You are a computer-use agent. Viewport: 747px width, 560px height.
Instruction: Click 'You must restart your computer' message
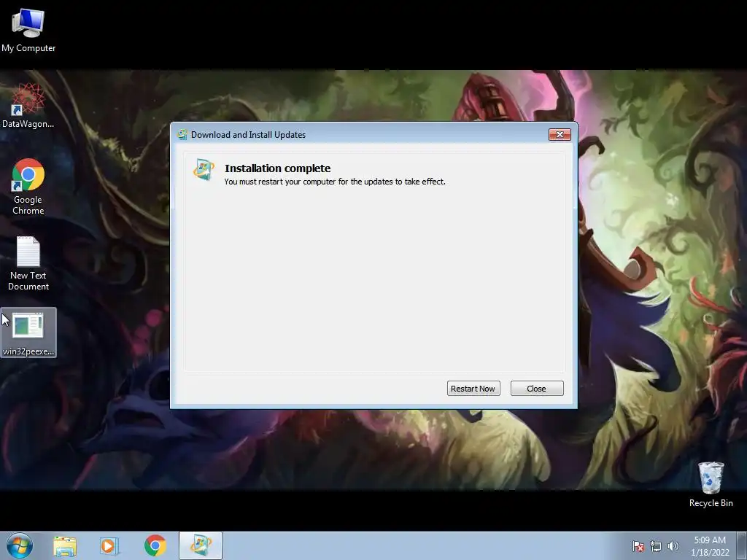[x=335, y=182]
